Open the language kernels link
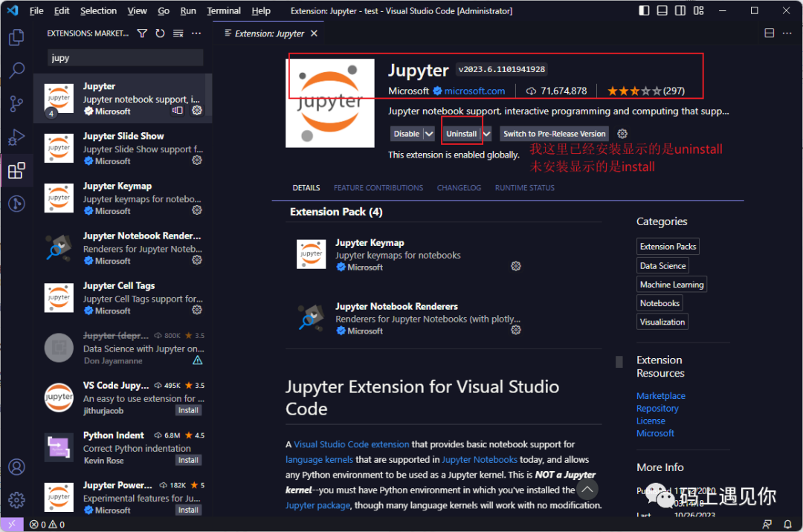The image size is (803, 532). (x=319, y=459)
